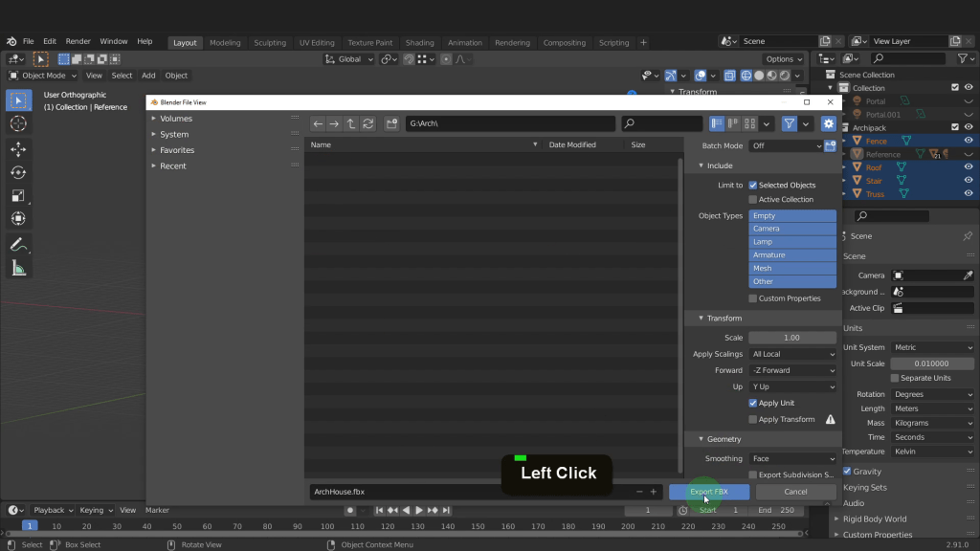Open the Forward axis dropdown
Viewport: 980px width, 551px height.
[x=792, y=370]
